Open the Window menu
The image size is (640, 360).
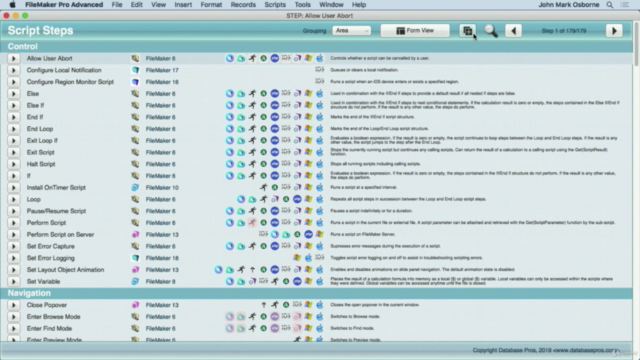point(331,5)
